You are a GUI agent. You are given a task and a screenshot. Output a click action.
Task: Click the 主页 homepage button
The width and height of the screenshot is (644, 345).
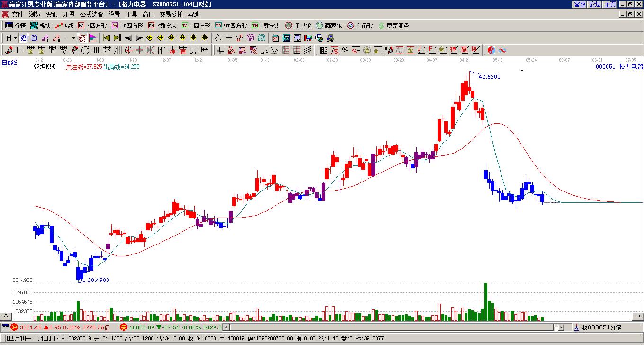(610, 4)
